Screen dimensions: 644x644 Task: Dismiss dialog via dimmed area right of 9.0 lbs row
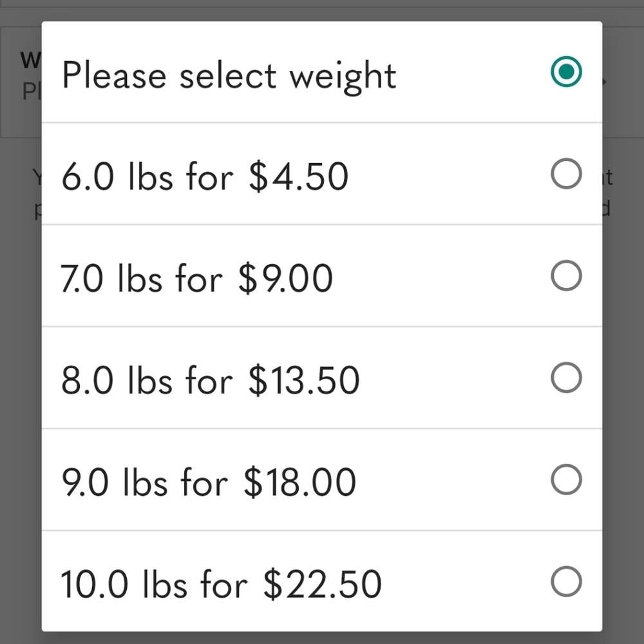[x=623, y=479]
